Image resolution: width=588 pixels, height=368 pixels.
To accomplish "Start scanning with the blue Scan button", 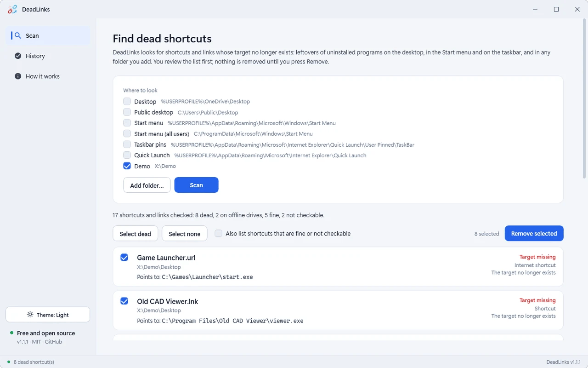I will (196, 185).
